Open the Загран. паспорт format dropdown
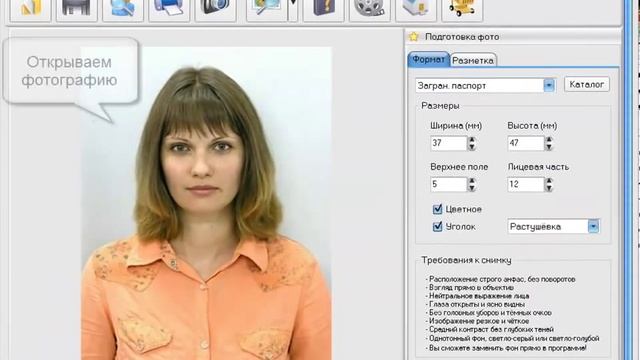The height and width of the screenshot is (360, 640). click(x=549, y=85)
